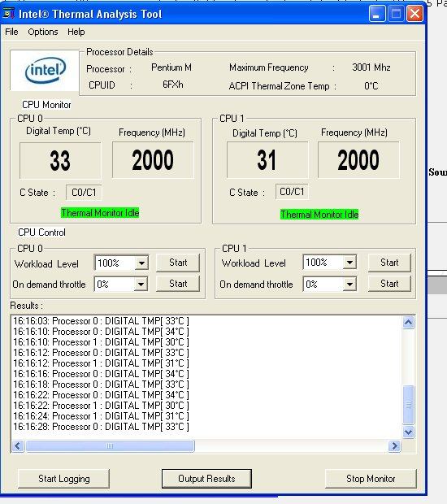447x504 pixels.
Task: Select the 16:16:10 Processor 1 log line
Action: pyautogui.click(x=101, y=342)
